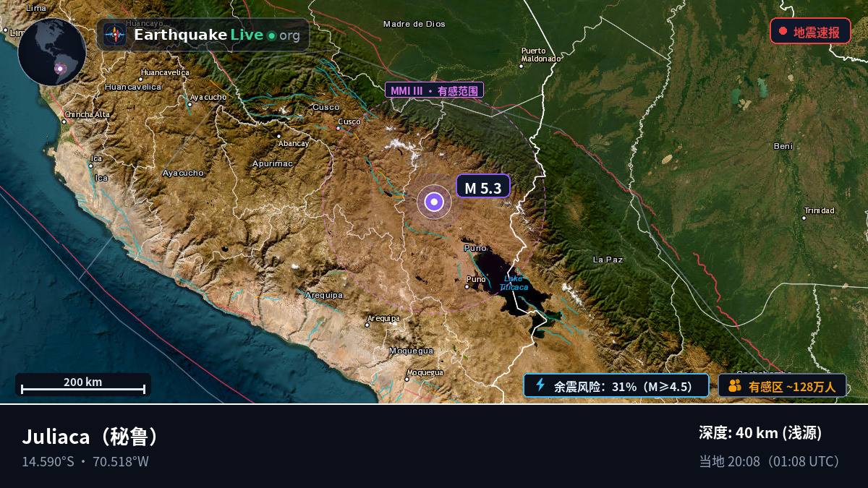Click the lightning bolt aftershock icon
This screenshot has width=868, height=488.
point(540,385)
